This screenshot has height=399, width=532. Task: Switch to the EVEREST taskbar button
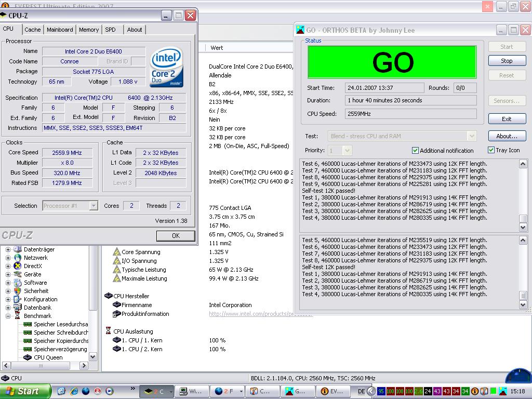[x=333, y=391]
